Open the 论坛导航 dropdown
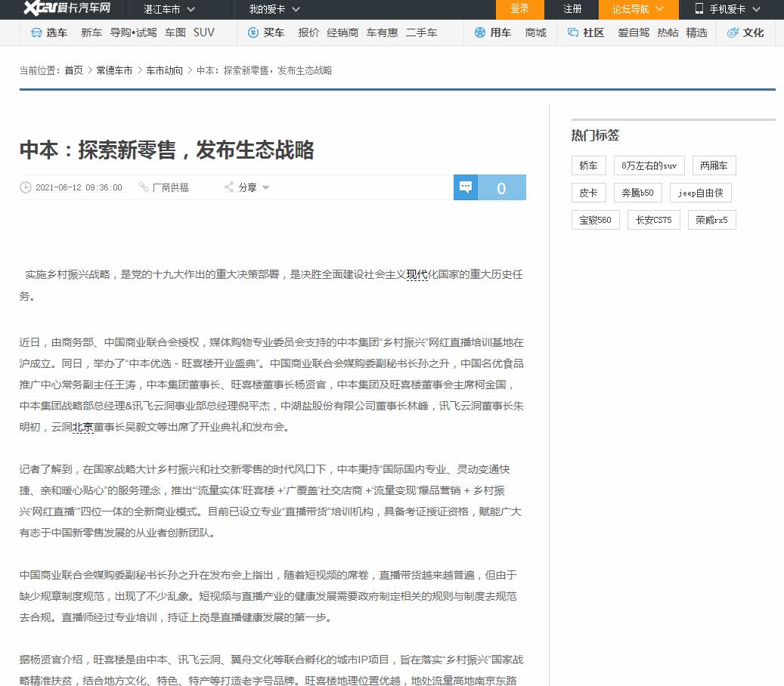This screenshot has height=686, width=784. pos(639,9)
